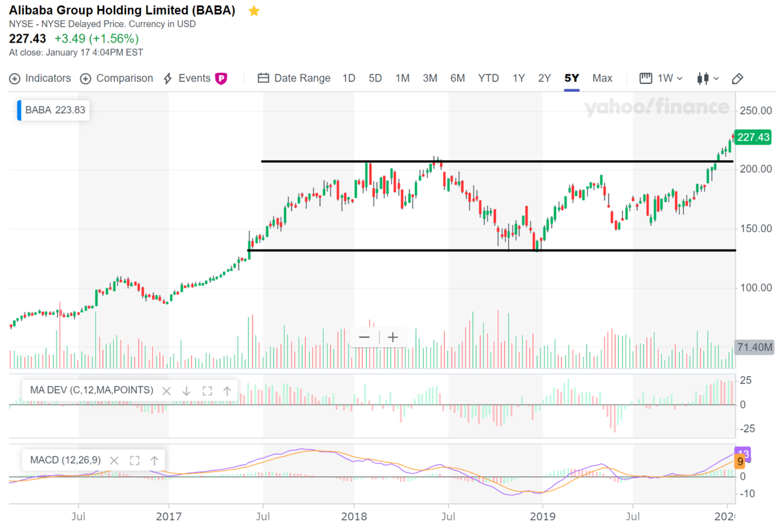Click the MACD (12,26,9) label
The height and width of the screenshot is (532, 776).
pos(65,460)
